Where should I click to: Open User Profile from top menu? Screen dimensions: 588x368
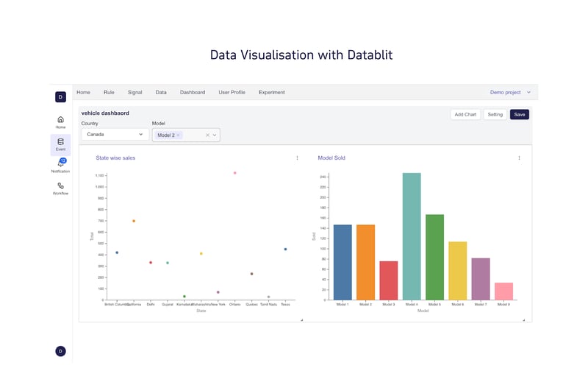point(232,93)
